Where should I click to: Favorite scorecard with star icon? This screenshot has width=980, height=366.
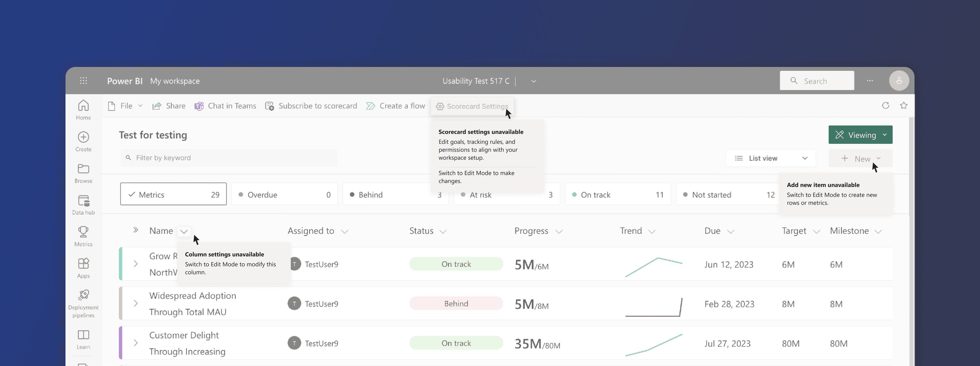[x=904, y=106]
